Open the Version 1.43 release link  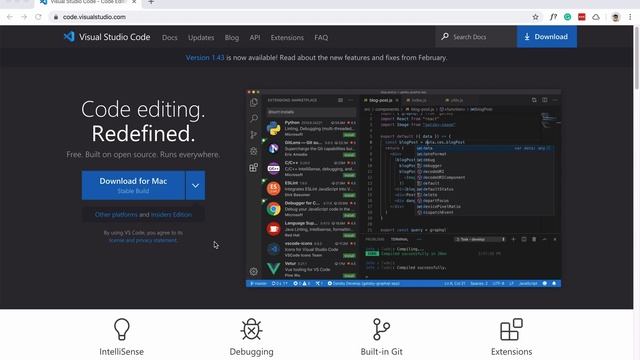(x=205, y=58)
